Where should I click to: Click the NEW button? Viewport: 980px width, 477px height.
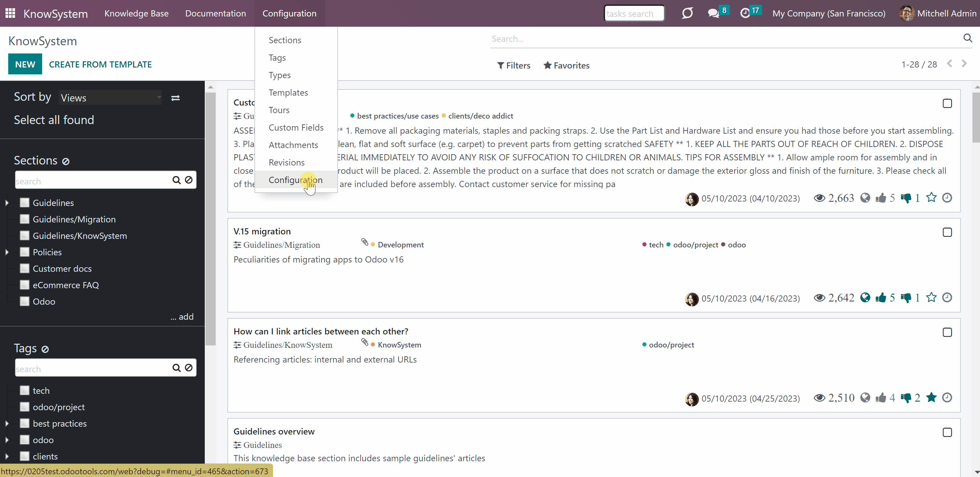[25, 64]
